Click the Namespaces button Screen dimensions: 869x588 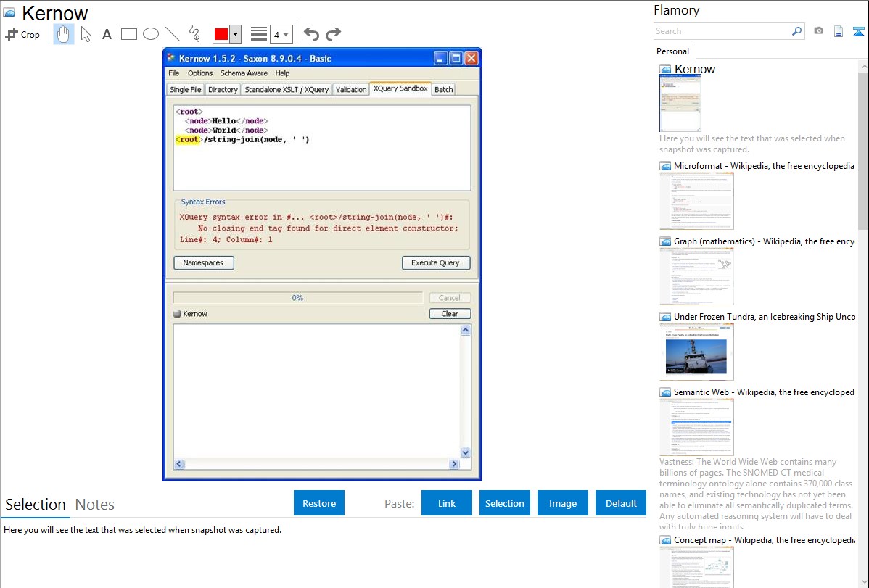point(203,262)
